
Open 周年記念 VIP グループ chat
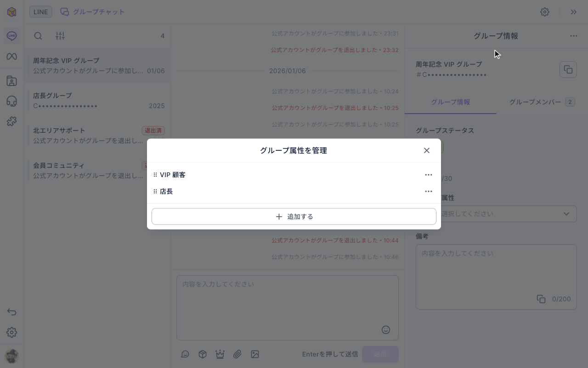click(x=97, y=66)
